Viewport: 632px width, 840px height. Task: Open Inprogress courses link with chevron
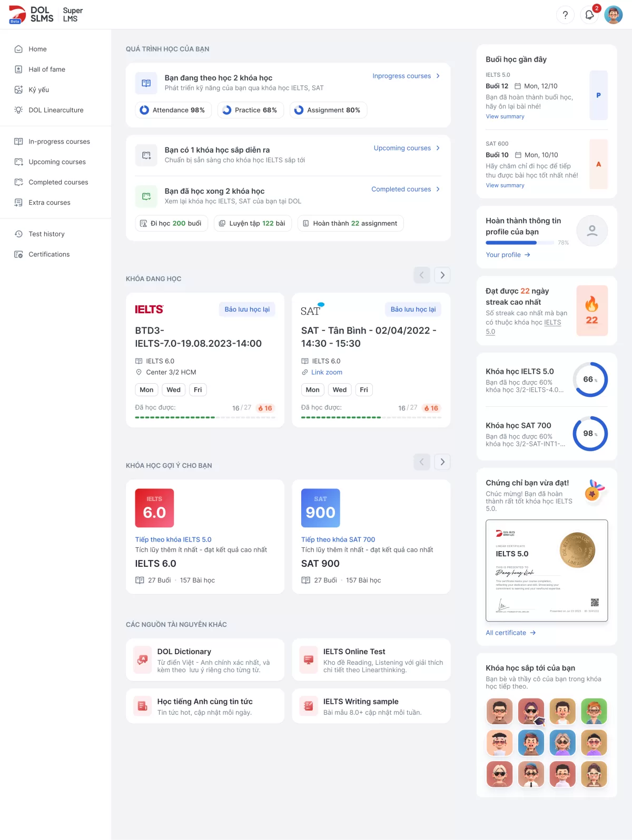[x=406, y=76]
